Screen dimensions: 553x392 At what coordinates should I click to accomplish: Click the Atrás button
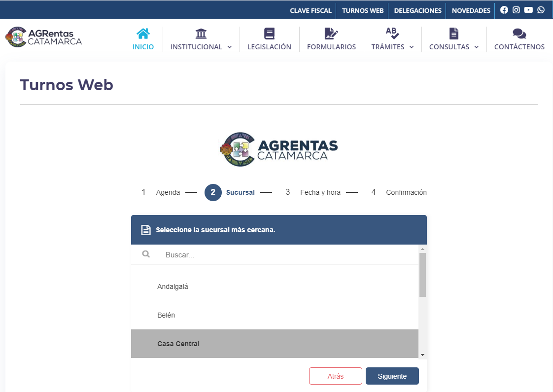335,376
